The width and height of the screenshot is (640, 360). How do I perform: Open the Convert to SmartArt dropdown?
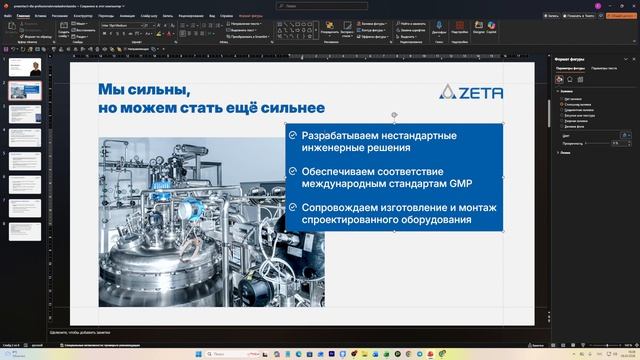[248, 37]
